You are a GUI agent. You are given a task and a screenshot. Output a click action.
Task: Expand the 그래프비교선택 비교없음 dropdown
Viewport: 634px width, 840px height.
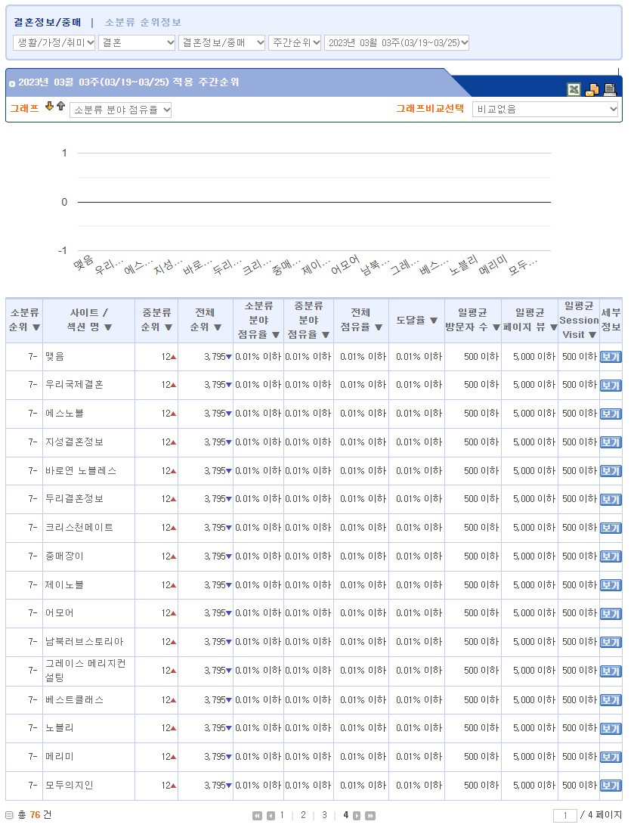[545, 110]
